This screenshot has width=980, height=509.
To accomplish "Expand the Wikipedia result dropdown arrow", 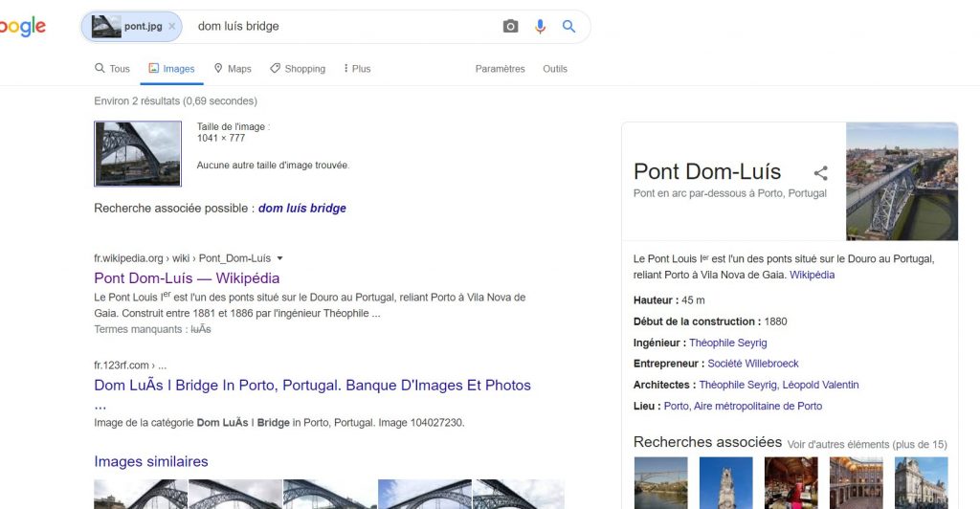I will [280, 258].
